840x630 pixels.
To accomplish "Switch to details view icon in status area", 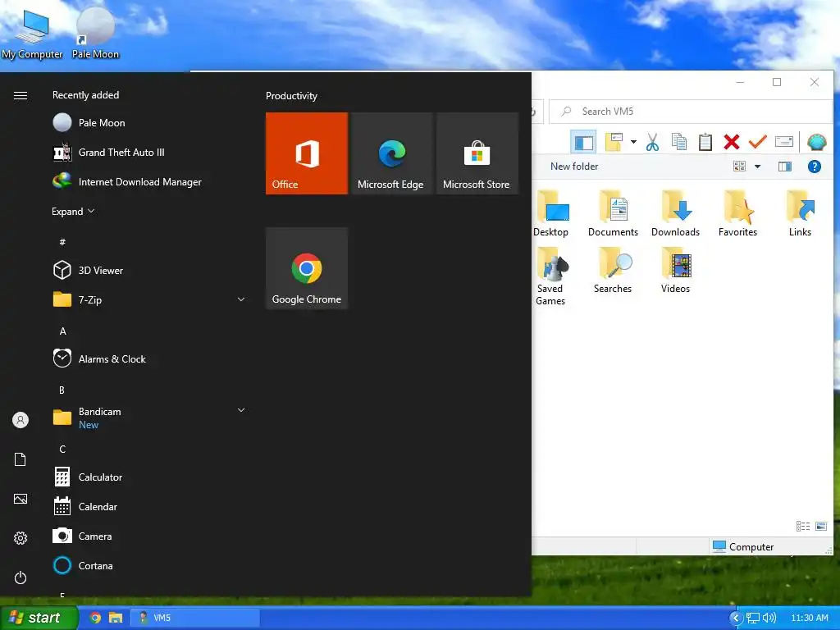I will (803, 526).
